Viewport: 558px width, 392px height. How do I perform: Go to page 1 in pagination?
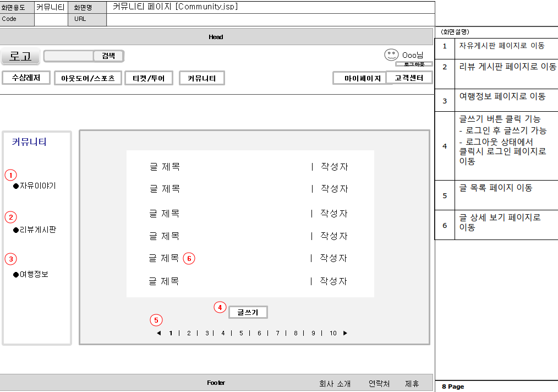click(171, 333)
